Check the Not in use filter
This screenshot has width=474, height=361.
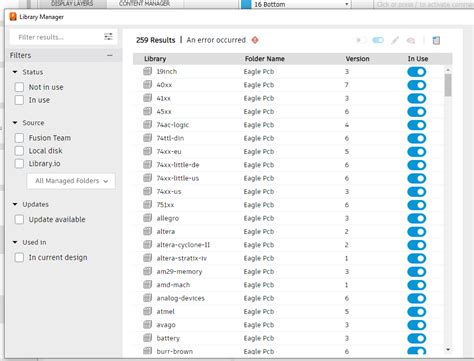pyautogui.click(x=19, y=87)
